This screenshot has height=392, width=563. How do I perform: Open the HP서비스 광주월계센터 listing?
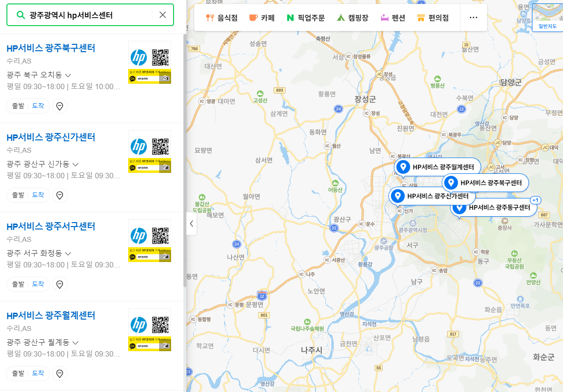point(51,315)
